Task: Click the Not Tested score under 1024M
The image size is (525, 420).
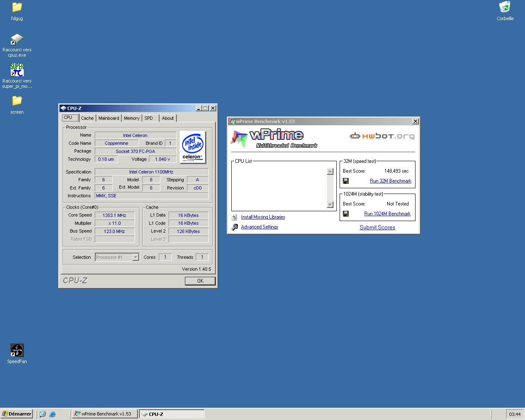Action: pos(397,204)
